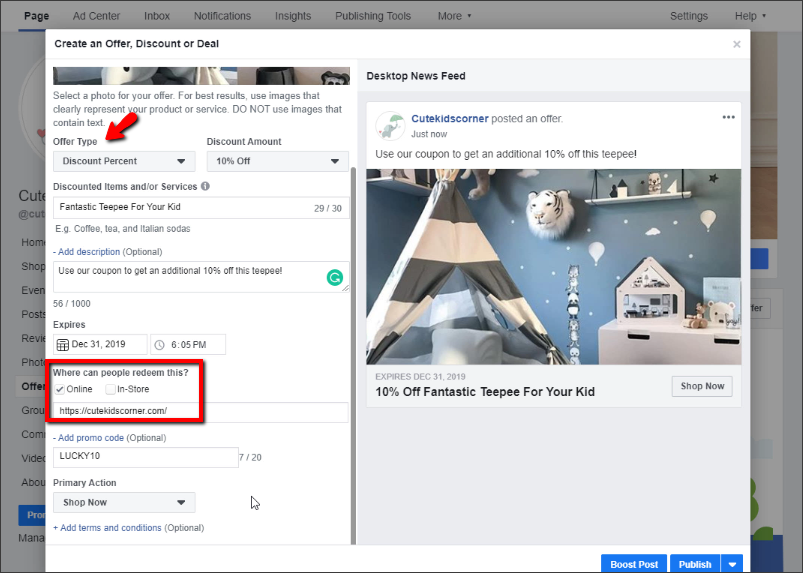Go to the Inbox tab
Screen dimensions: 803x573
click(x=157, y=16)
